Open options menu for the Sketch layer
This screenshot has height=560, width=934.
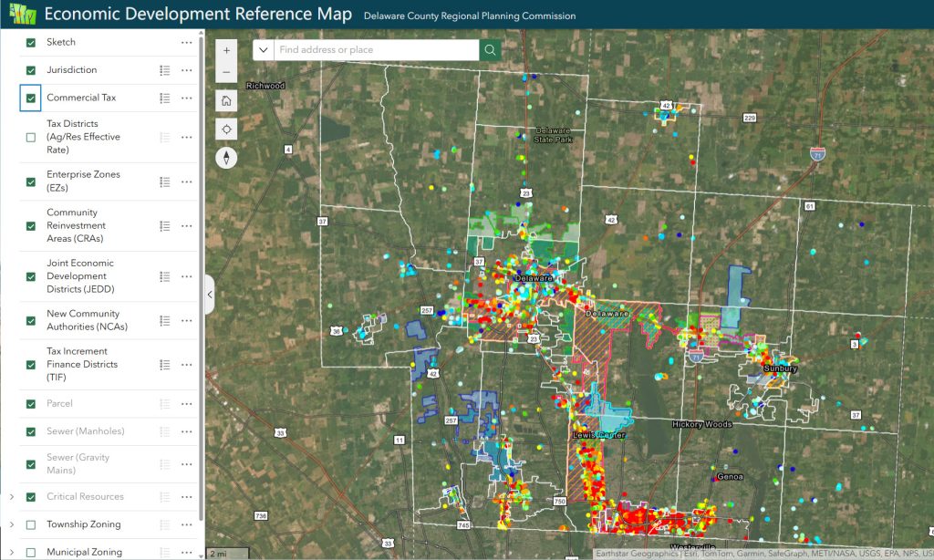[x=187, y=42]
